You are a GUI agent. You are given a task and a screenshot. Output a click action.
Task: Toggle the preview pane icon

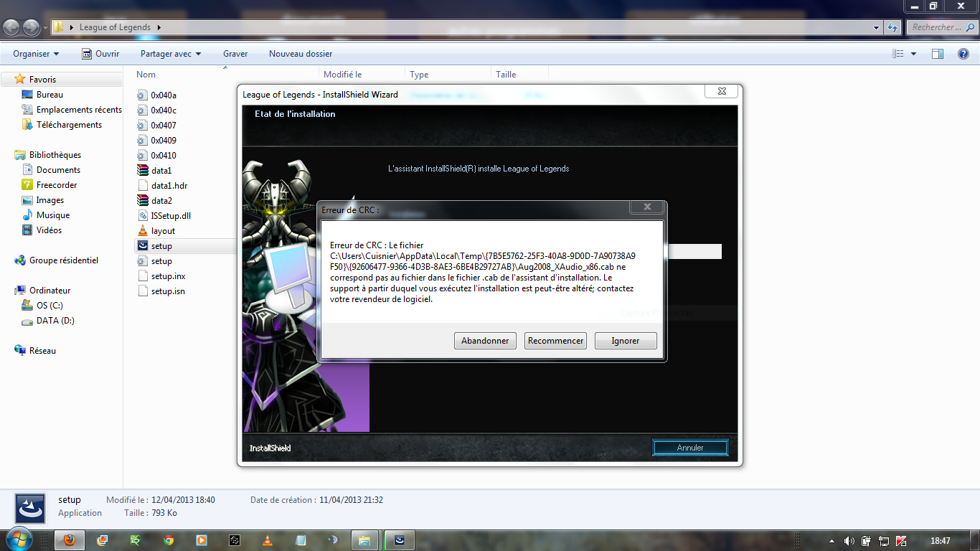[x=938, y=54]
